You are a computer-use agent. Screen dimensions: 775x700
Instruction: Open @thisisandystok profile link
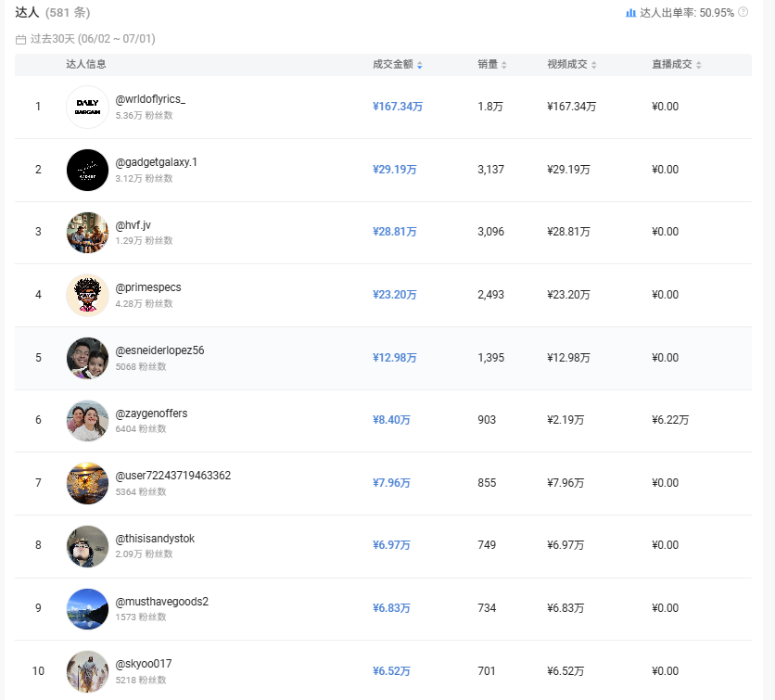[x=155, y=539]
